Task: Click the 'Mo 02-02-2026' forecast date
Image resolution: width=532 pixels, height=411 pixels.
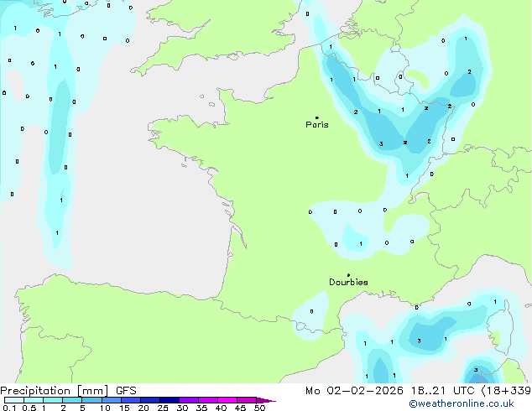Action: pyautogui.click(x=354, y=391)
